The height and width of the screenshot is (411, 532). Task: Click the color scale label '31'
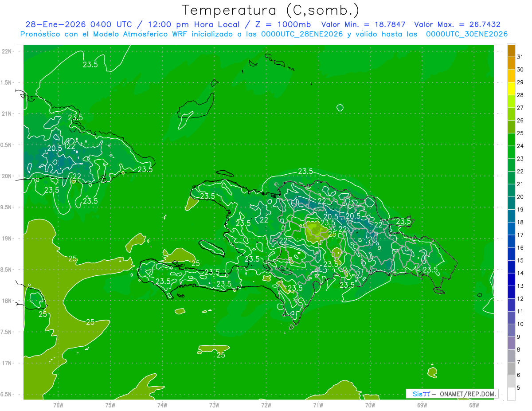point(520,57)
